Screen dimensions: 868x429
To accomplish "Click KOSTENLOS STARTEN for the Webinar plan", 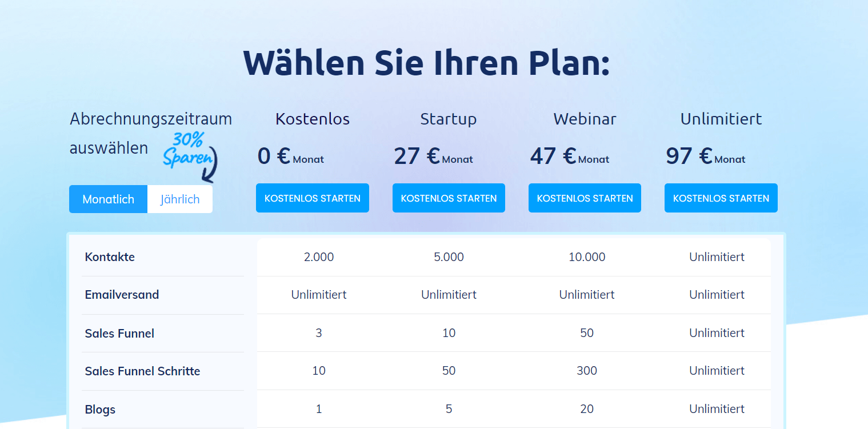I will tap(584, 197).
